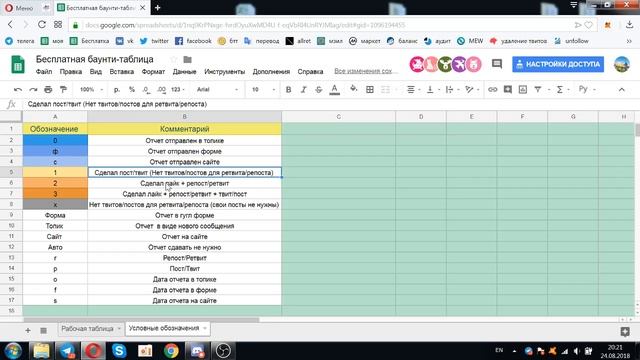
Task: Open horizontal align options
Action: click(413, 89)
